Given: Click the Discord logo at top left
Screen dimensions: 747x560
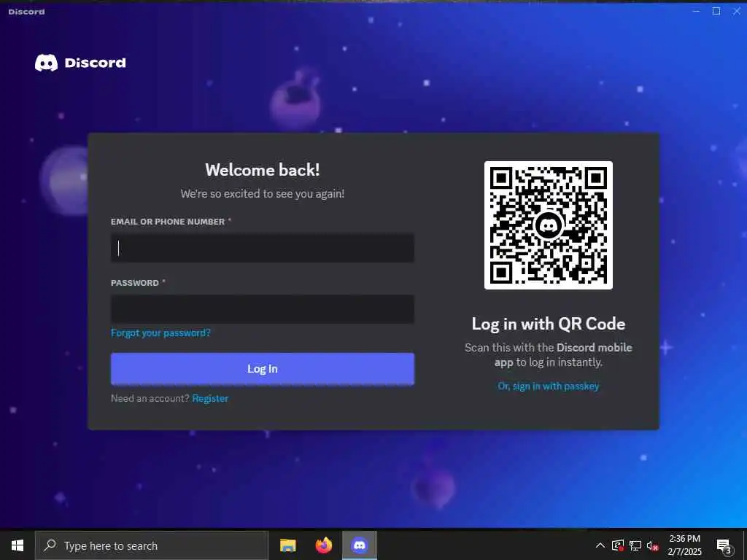Looking at the screenshot, I should (x=80, y=63).
